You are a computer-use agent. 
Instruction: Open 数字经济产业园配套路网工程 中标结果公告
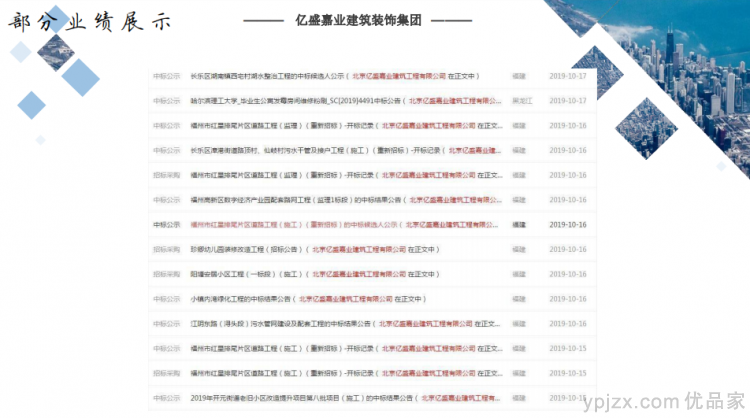coord(346,200)
